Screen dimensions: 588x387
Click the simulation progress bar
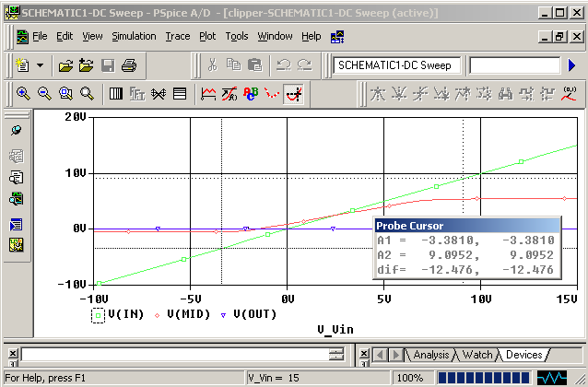tap(484, 378)
